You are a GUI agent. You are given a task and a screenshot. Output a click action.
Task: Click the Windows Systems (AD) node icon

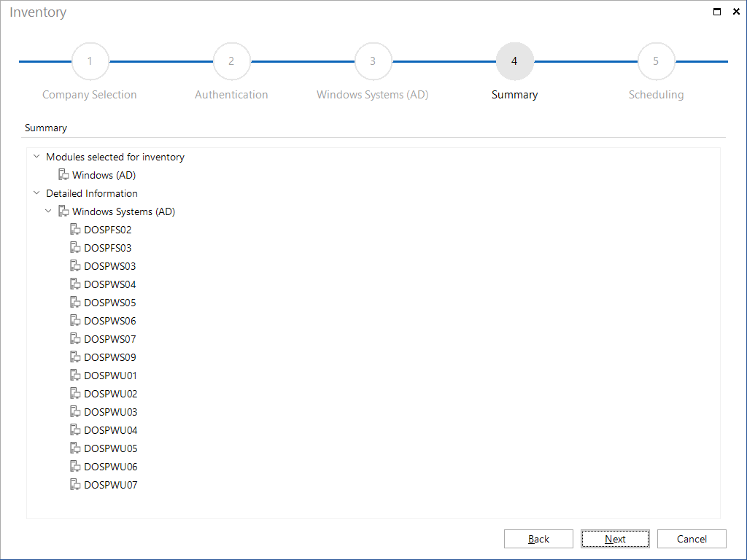(x=63, y=211)
